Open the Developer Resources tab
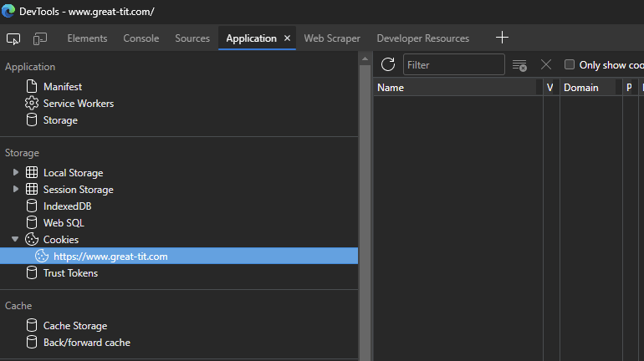Viewport: 644px width, 361px height. point(423,38)
